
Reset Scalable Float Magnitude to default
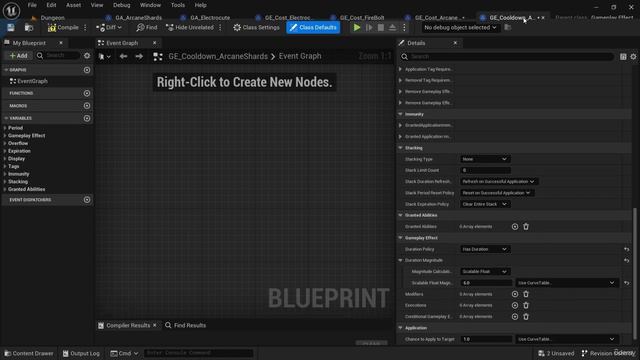(x=627, y=283)
